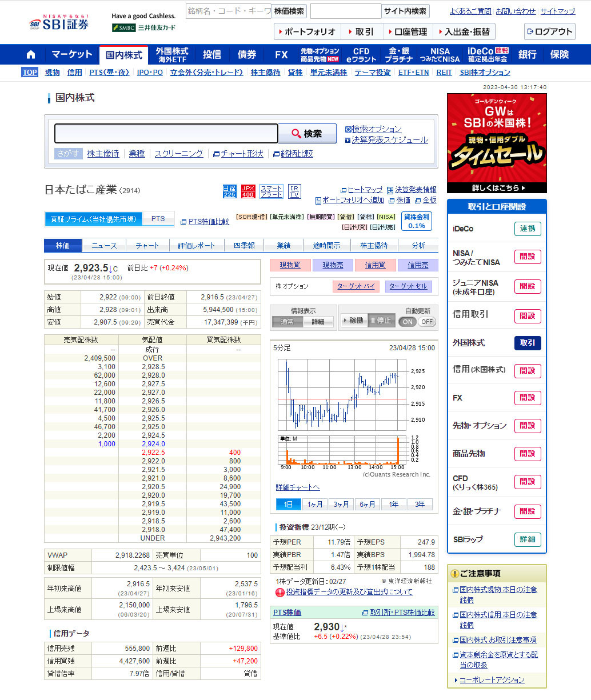Click the ログアウト logout button

coord(549,32)
